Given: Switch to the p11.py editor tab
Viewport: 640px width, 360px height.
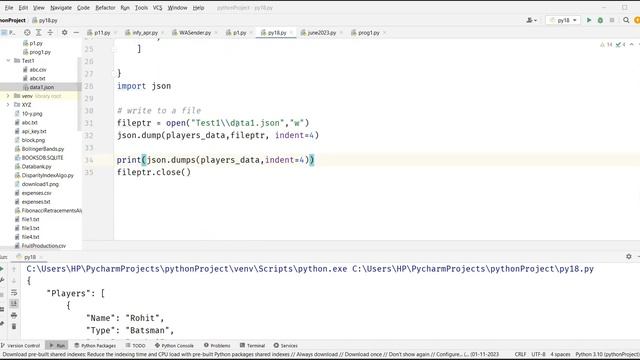Looking at the screenshot, I should 102,33.
